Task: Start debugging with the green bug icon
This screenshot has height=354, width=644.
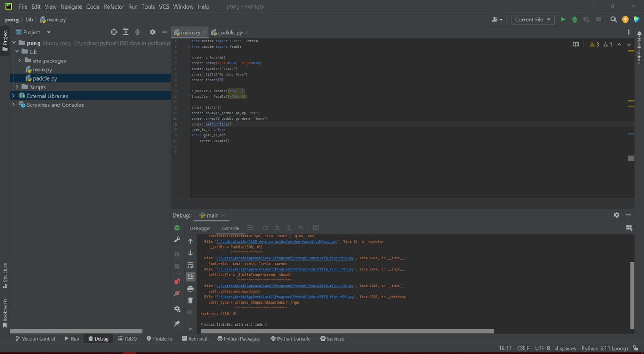Action: point(575,19)
